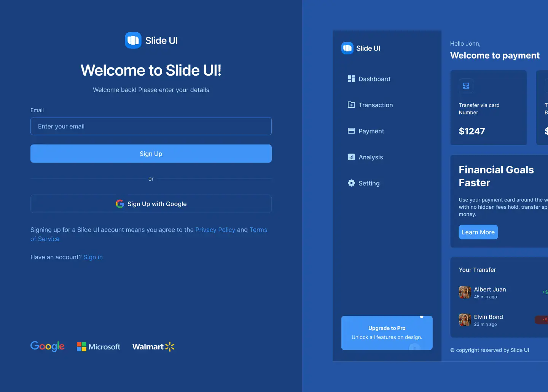Click the Slide UI logo above the welcome heading
The image size is (548, 392).
pyautogui.click(x=151, y=40)
